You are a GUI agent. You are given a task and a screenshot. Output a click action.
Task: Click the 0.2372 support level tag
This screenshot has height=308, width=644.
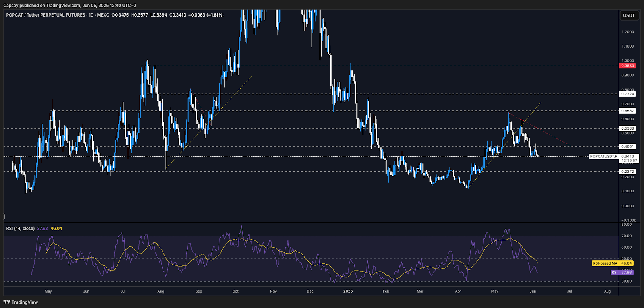[x=627, y=172]
